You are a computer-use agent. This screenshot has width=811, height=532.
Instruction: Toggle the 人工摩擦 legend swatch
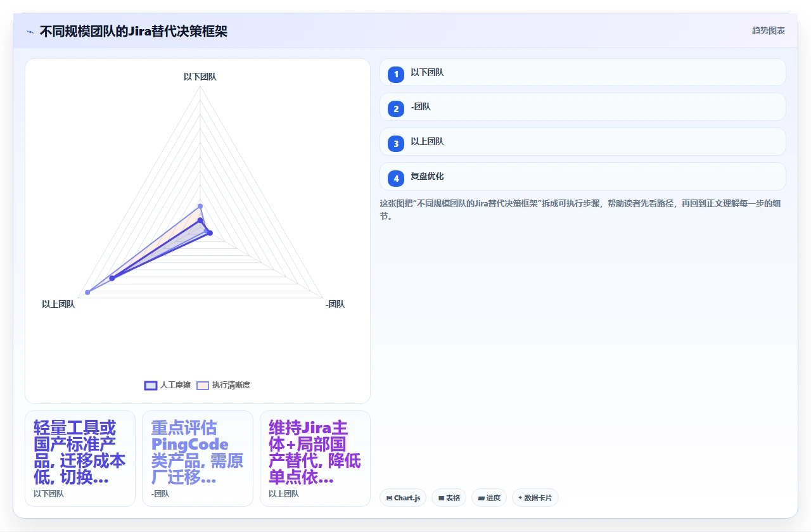(151, 385)
